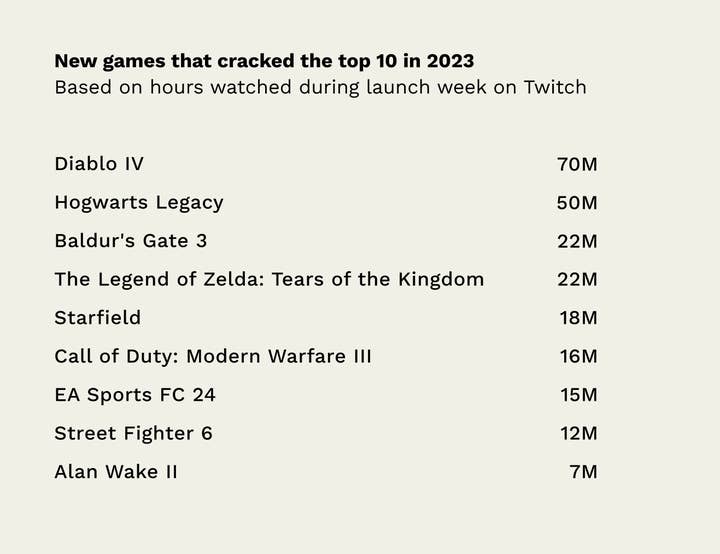Click the Hogwarts Legacy game name
Image resolution: width=720 pixels, height=554 pixels.
pos(139,202)
